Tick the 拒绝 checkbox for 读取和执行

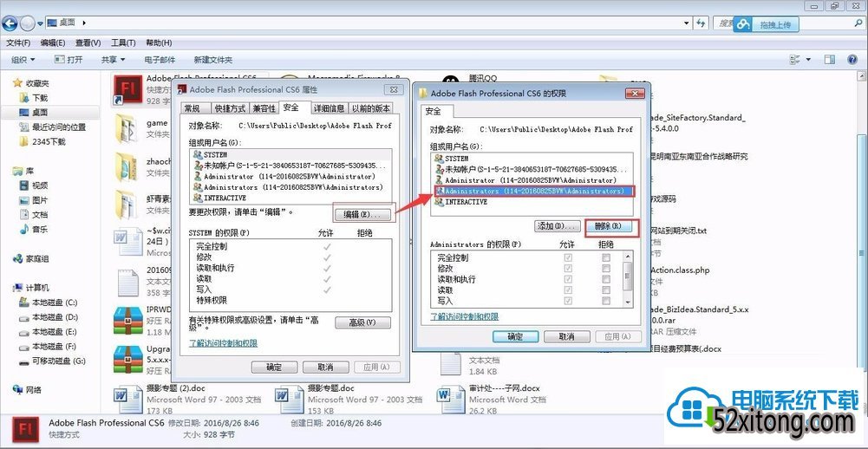606,280
